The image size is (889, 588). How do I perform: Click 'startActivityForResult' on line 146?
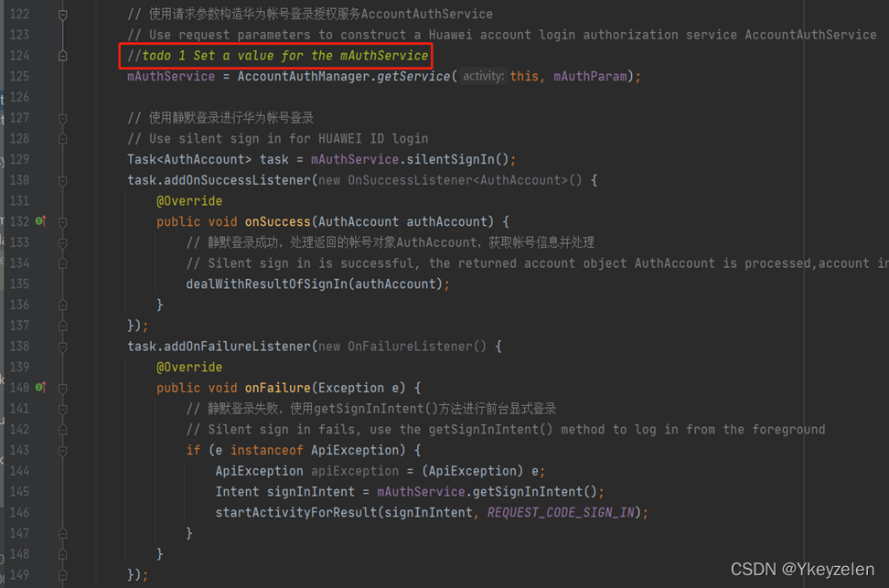tap(296, 513)
